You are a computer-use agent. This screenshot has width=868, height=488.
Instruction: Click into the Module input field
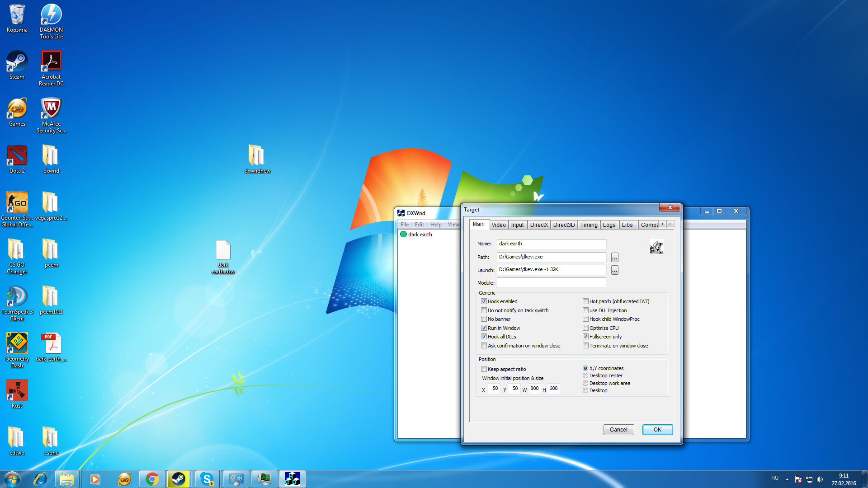click(551, 283)
